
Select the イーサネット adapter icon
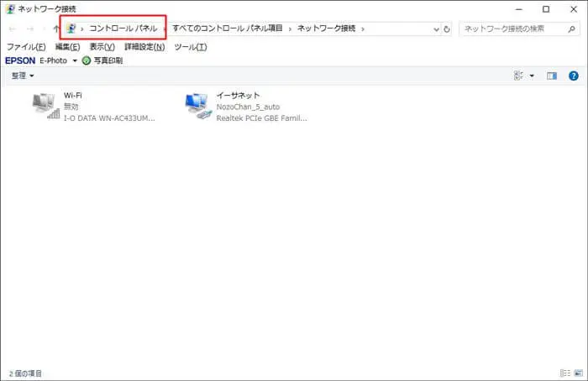point(198,107)
